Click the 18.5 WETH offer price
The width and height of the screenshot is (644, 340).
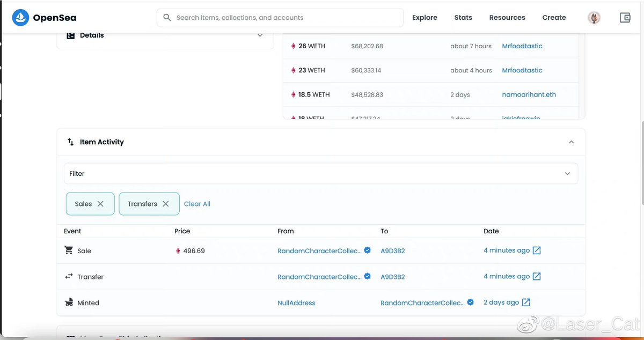tap(314, 94)
